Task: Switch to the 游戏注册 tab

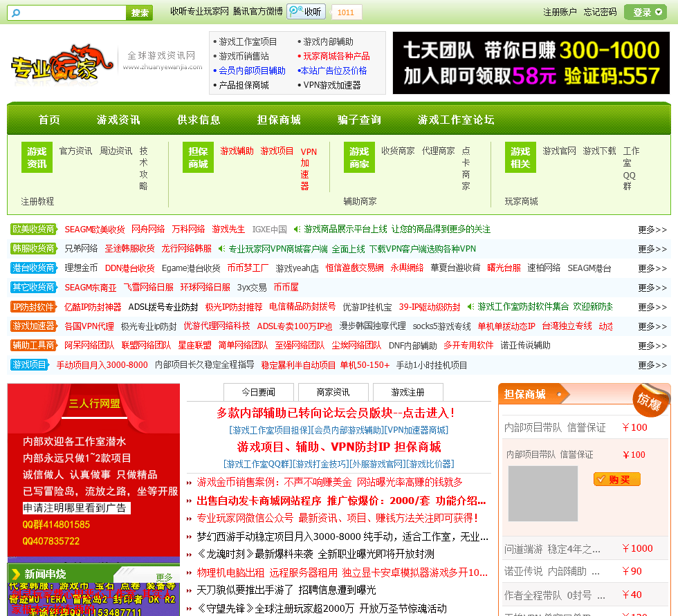Action: click(407, 392)
